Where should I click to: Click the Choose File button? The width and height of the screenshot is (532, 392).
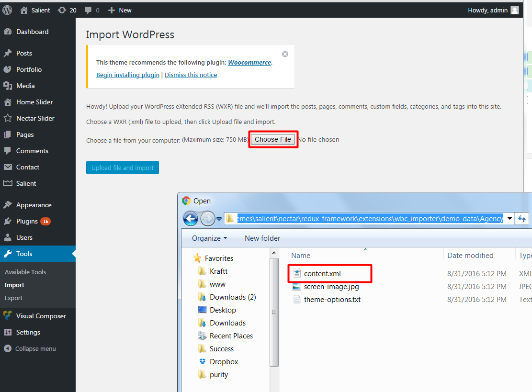click(273, 139)
